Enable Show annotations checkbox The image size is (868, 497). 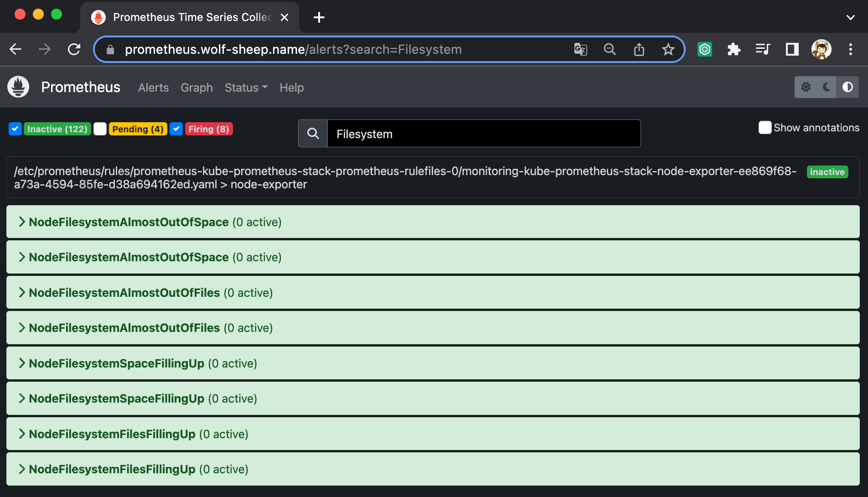(x=765, y=128)
